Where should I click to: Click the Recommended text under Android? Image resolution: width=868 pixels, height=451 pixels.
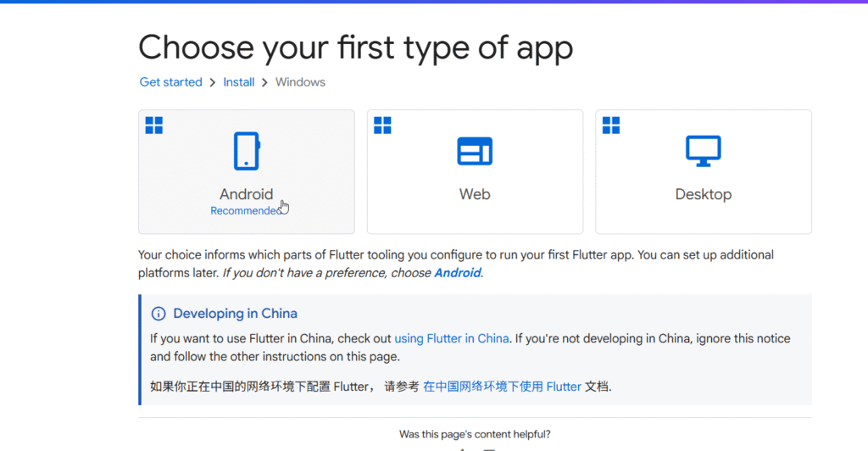[x=244, y=211]
